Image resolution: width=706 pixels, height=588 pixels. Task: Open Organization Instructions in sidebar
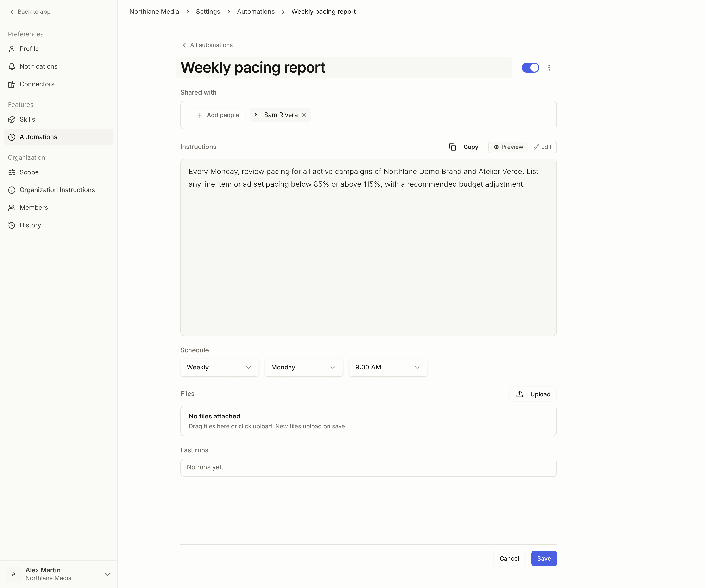tap(59, 190)
